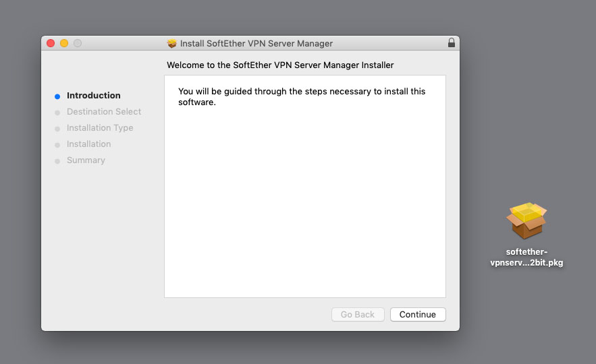Click the guided installation paragraph text
Viewport: 596px width, 364px height.
pos(302,97)
